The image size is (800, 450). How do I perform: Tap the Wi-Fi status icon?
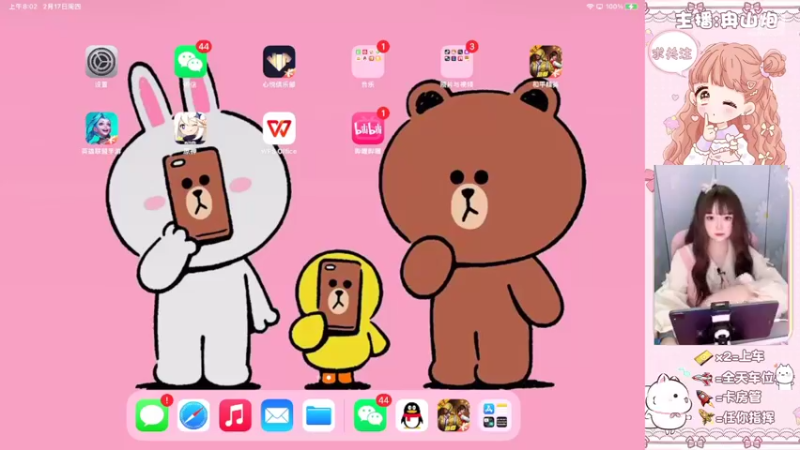coord(590,7)
